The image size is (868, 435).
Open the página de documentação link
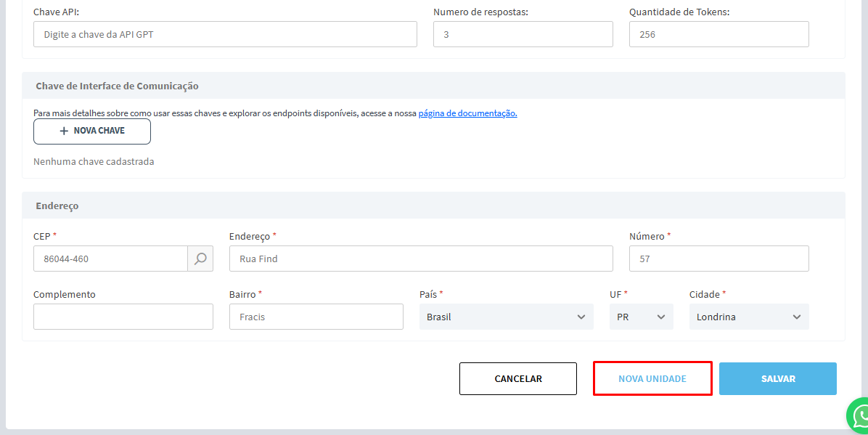(x=467, y=113)
